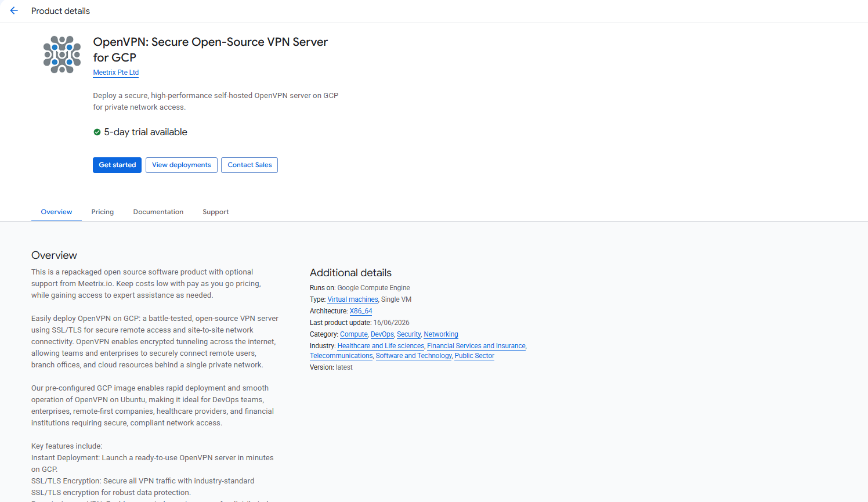Visit the Networking category link
Screen dimensions: 868x502
click(x=441, y=334)
